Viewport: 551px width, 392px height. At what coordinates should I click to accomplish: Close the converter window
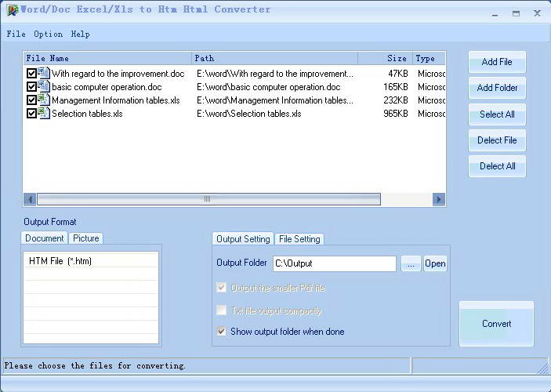tap(537, 13)
